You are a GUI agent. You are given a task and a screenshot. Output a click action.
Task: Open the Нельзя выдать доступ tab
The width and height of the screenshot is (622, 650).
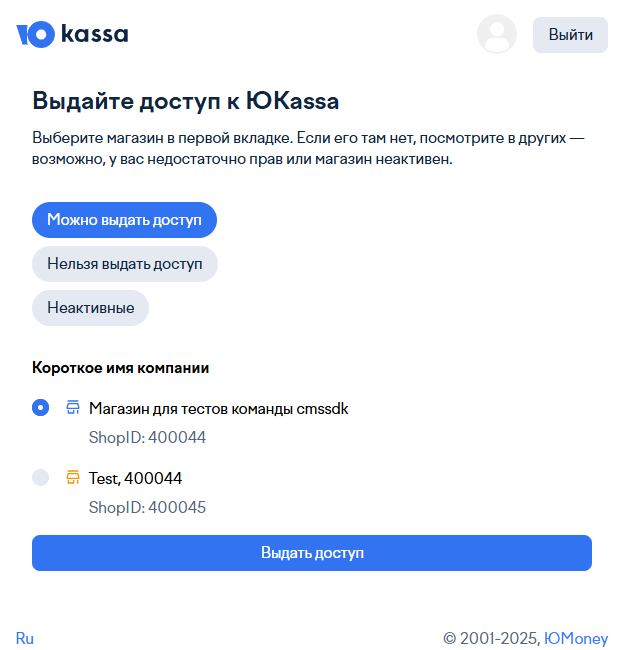(124, 264)
